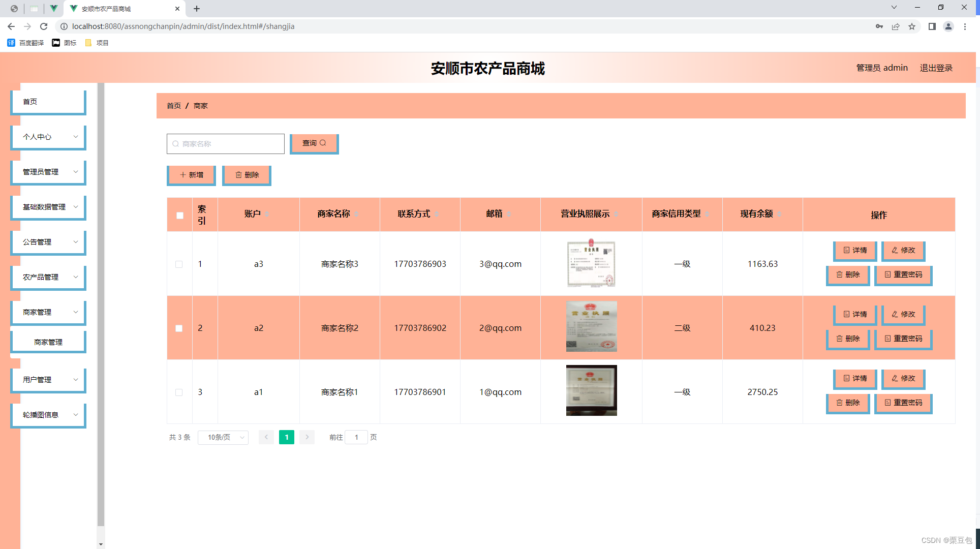Toggle select-all checkbox in table header
This screenshot has height=549, width=980.
point(180,215)
